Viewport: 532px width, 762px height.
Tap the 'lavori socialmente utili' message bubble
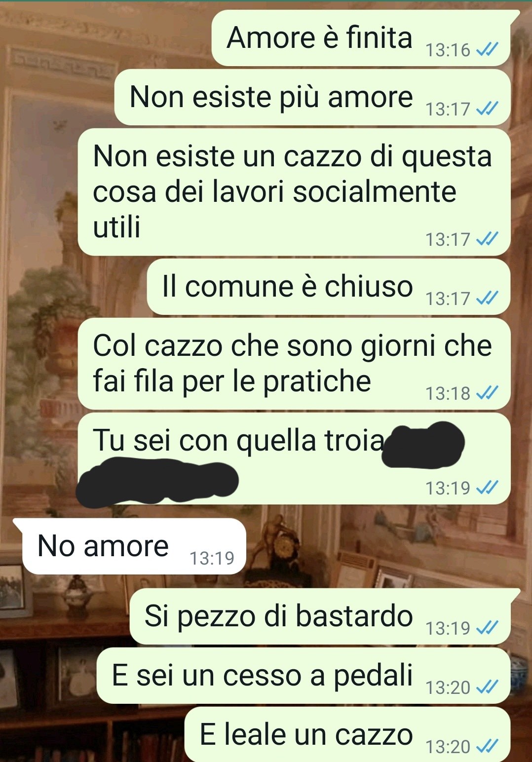click(x=294, y=192)
